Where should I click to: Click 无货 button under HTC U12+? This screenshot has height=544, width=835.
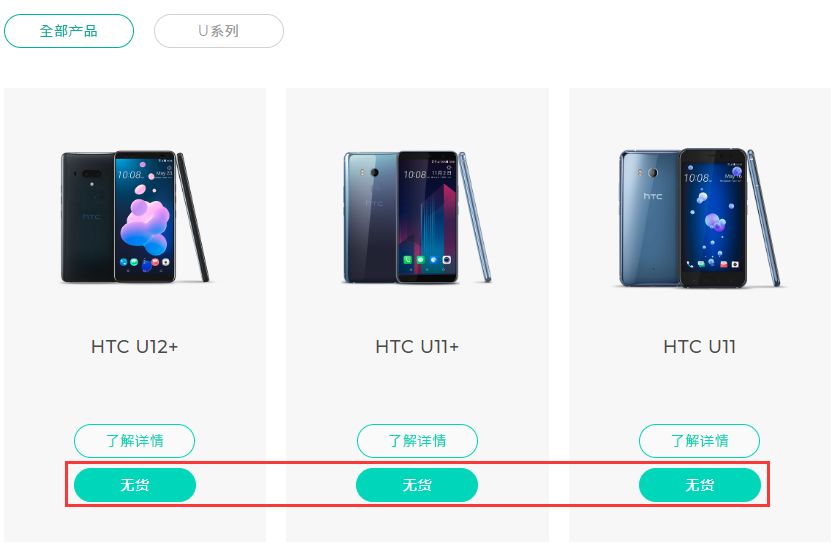point(135,485)
